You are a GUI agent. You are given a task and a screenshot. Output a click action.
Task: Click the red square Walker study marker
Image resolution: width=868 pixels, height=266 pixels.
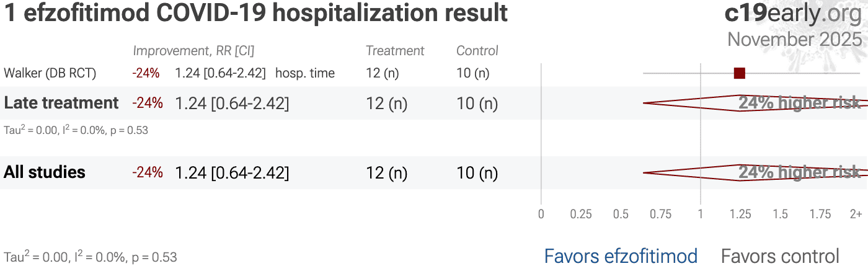(739, 74)
